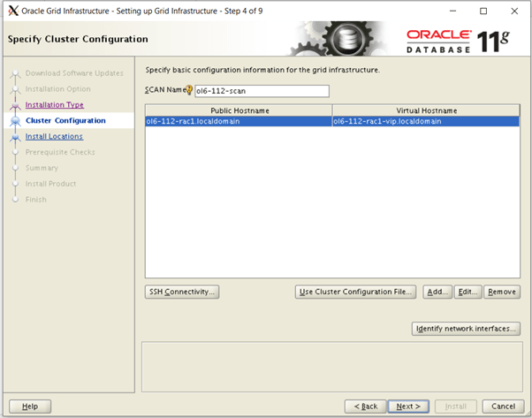Click the Installation Type step icon
Image resolution: width=532 pixels, height=418 pixels.
click(15, 105)
